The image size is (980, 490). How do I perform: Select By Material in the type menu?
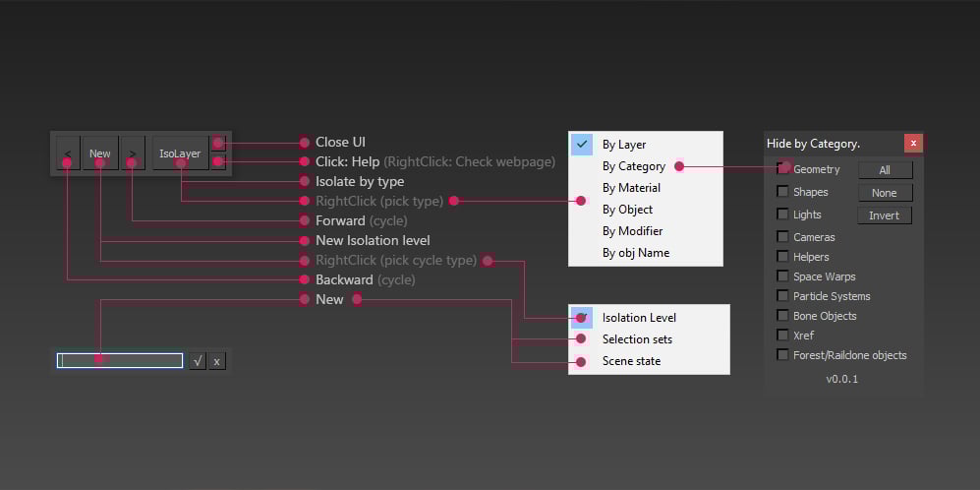pyautogui.click(x=646, y=188)
